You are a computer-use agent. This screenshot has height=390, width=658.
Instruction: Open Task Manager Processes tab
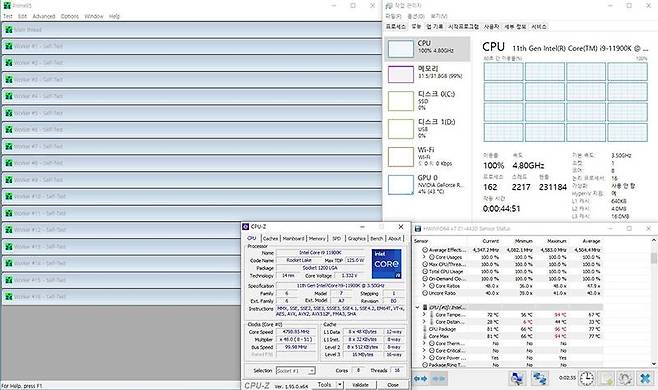(x=396, y=26)
